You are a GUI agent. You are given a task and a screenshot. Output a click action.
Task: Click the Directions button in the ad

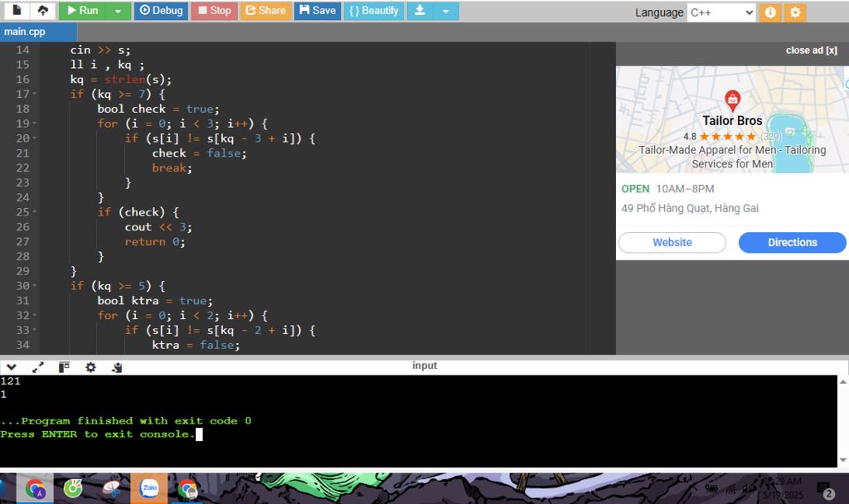792,242
